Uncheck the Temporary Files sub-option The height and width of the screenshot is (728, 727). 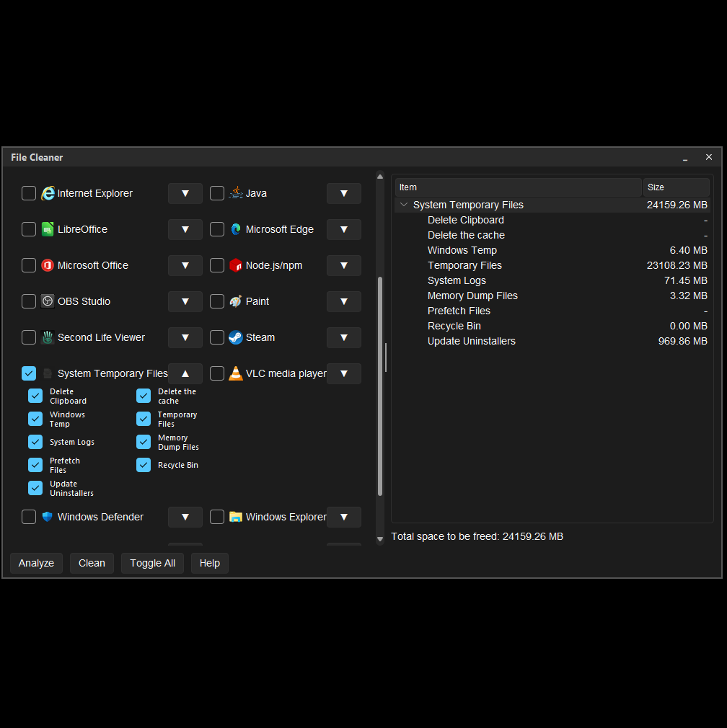[x=144, y=419]
